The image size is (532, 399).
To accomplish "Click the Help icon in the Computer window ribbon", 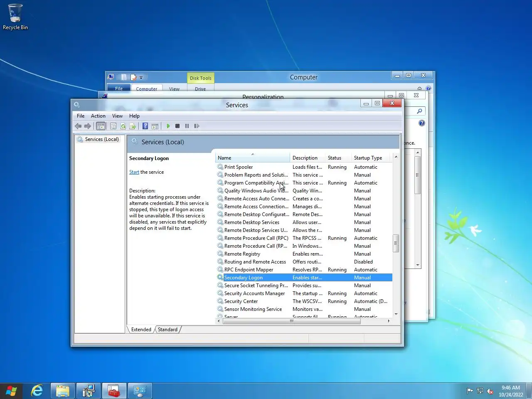I will click(x=429, y=88).
